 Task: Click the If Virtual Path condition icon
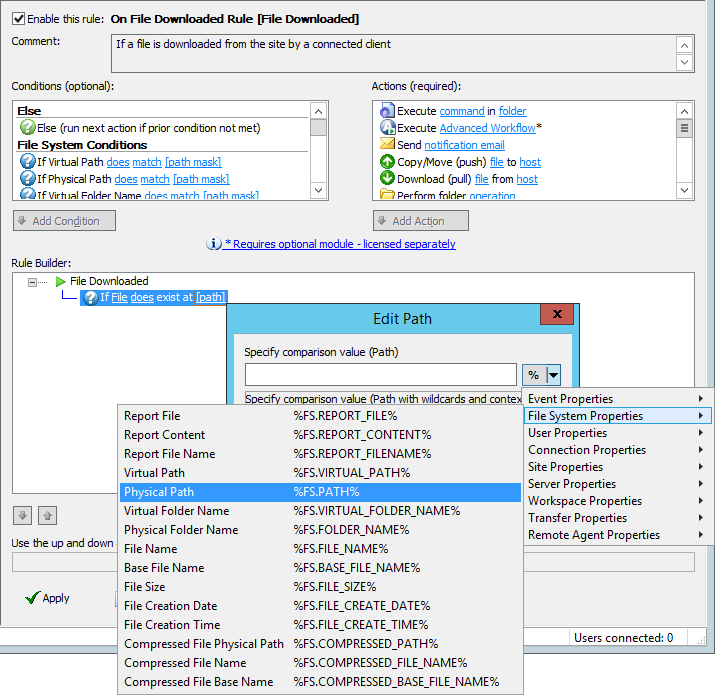coord(27,162)
